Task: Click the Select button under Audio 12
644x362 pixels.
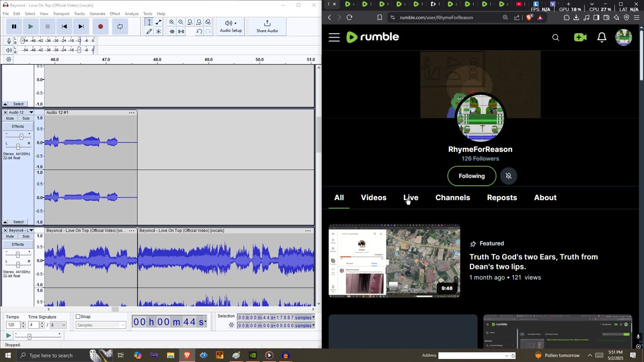Action: 18,222
